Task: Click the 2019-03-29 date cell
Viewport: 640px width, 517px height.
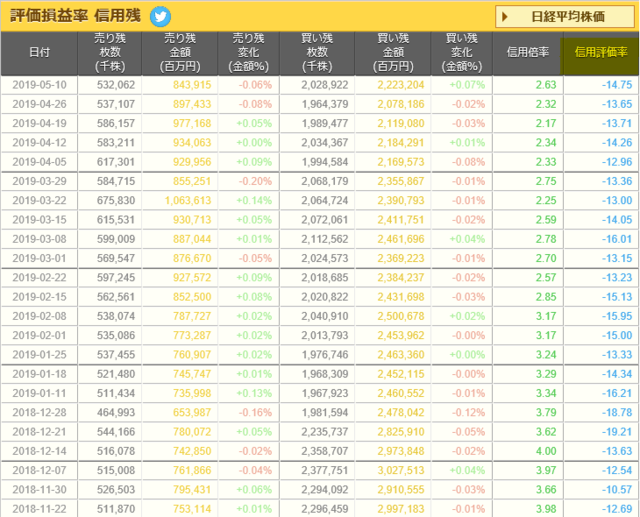Action: pos(40,181)
